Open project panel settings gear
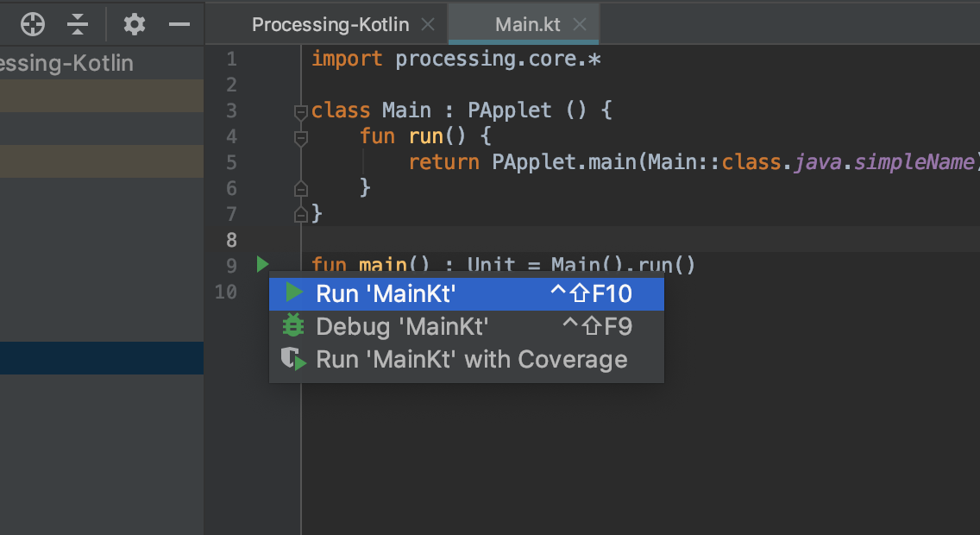Viewport: 980px width, 535px height. point(134,24)
